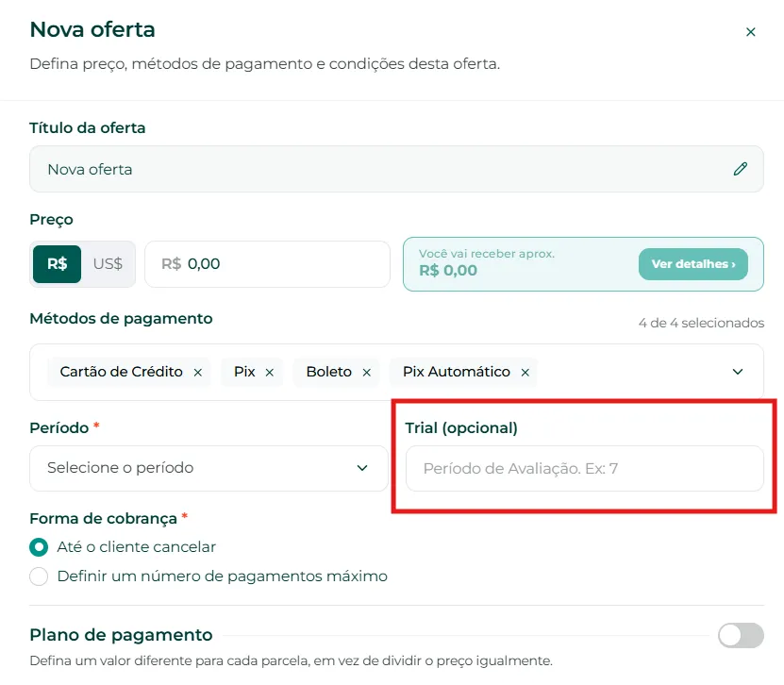The image size is (784, 685).
Task: Open Ver detalhes button
Action: click(x=693, y=264)
